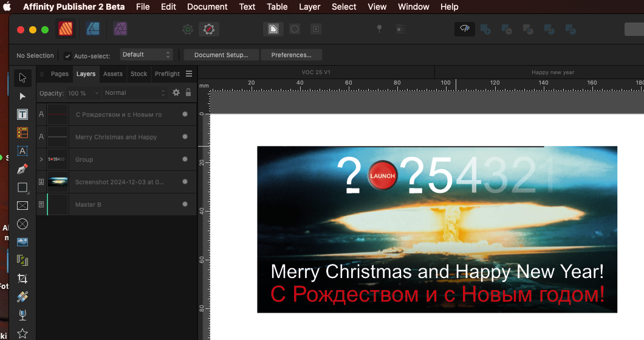Select the Table tool

click(x=22, y=133)
